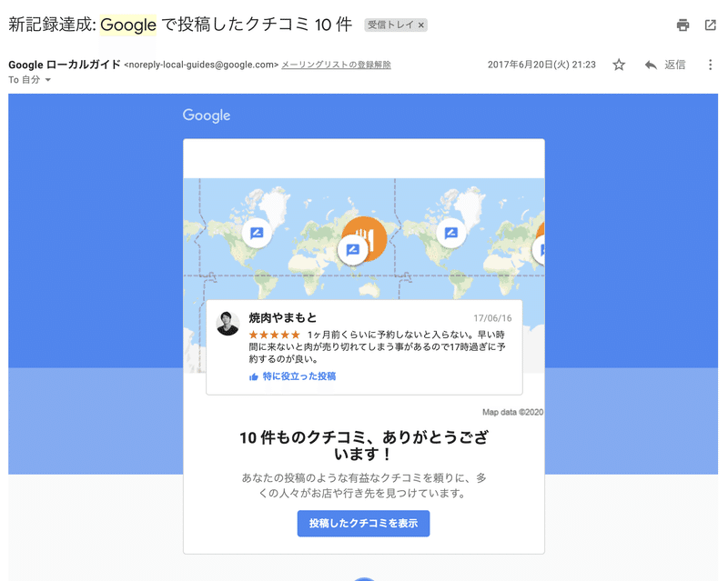Click the five-star rating in review card

pos(275,335)
